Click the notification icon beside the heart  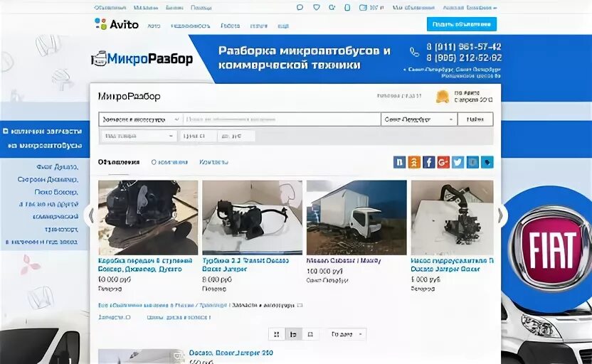click(x=332, y=7)
